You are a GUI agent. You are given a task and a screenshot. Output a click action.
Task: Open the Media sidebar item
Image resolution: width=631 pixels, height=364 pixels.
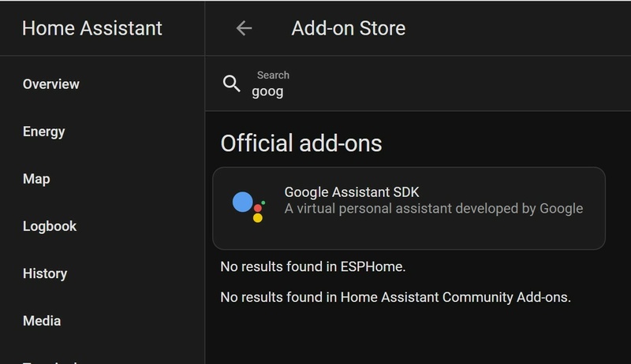(x=42, y=321)
